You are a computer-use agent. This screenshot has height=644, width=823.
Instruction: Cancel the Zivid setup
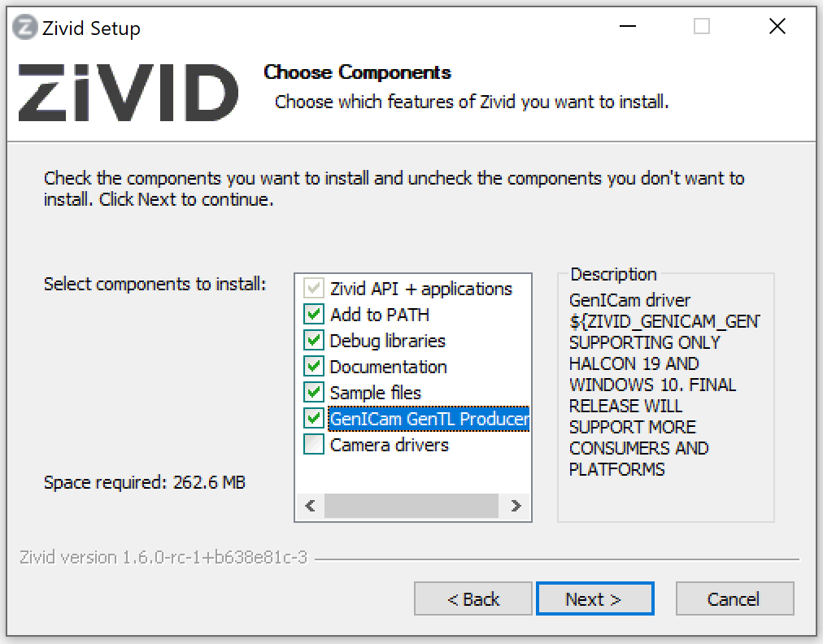(734, 599)
